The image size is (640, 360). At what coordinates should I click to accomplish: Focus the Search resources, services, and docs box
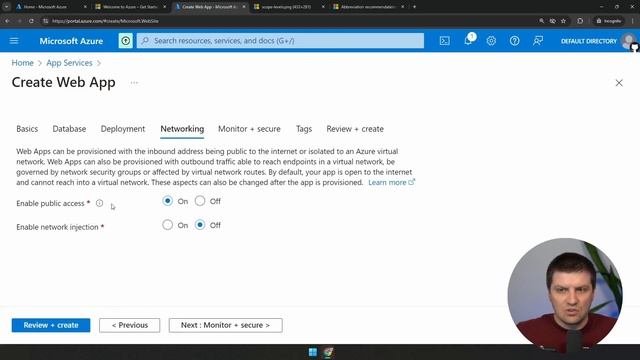click(x=280, y=41)
